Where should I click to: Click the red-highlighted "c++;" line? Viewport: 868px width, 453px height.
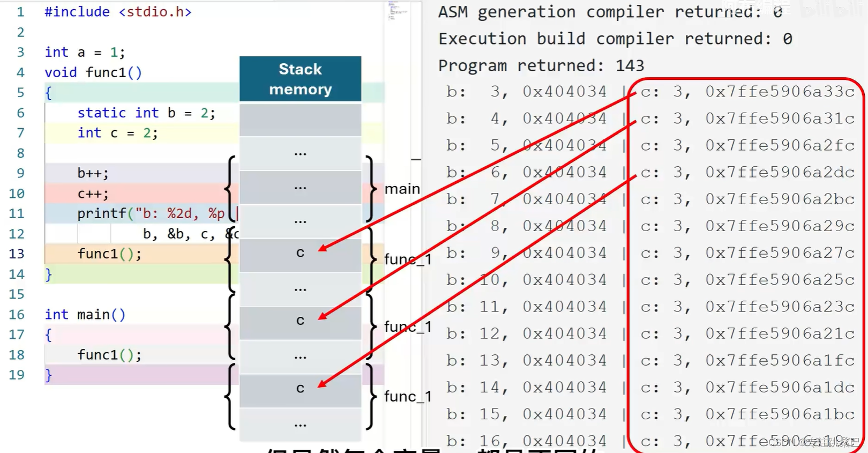(x=93, y=194)
